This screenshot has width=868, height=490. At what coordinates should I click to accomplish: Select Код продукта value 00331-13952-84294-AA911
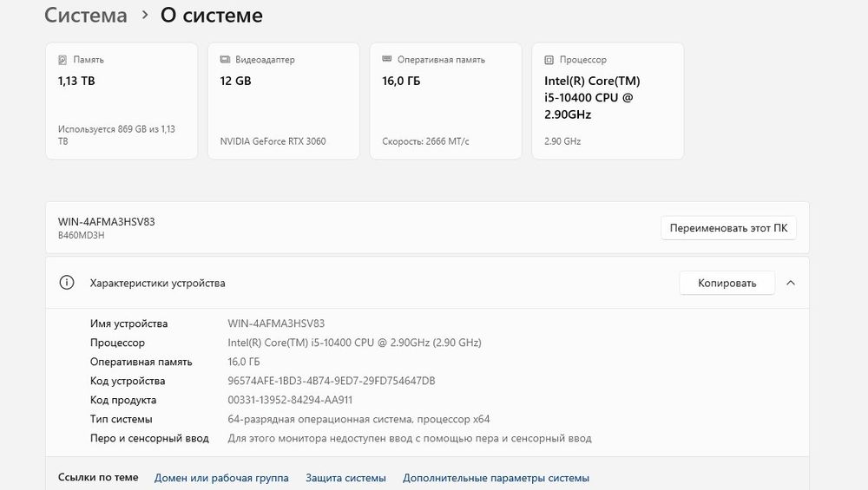(x=290, y=400)
